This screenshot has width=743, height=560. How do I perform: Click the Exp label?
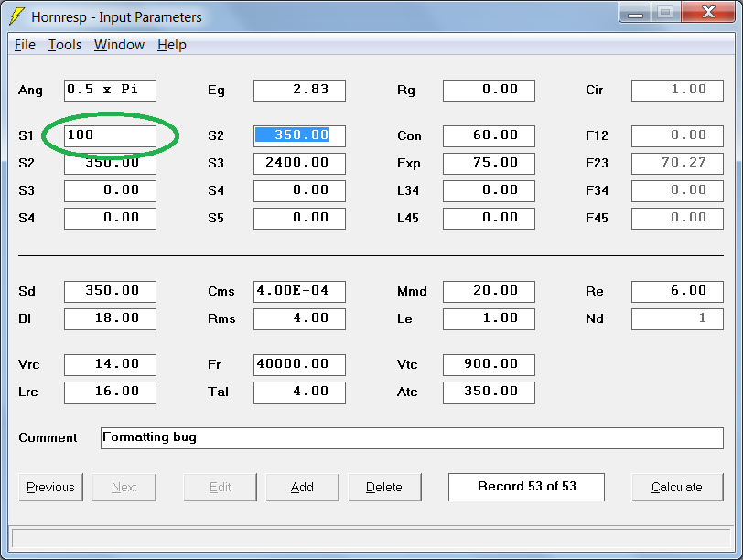408,164
